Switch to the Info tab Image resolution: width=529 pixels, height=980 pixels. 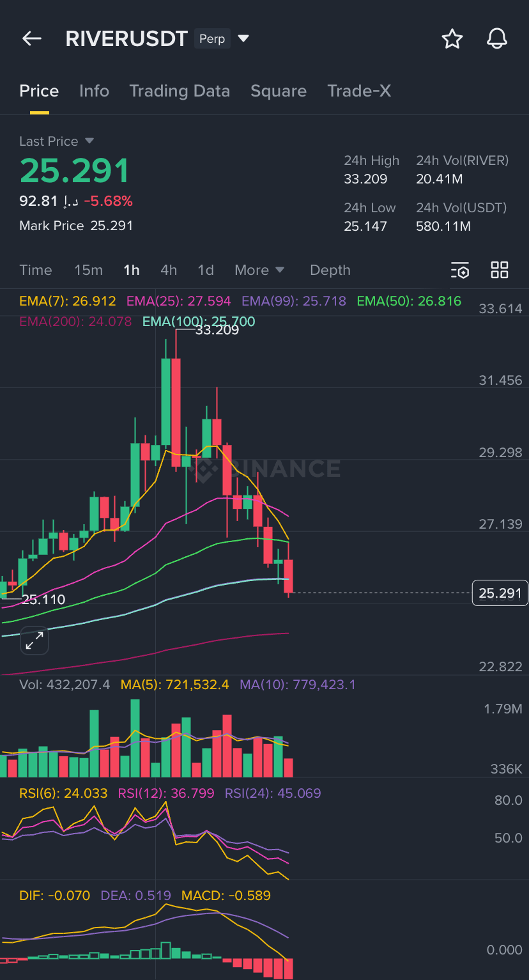[x=94, y=91]
